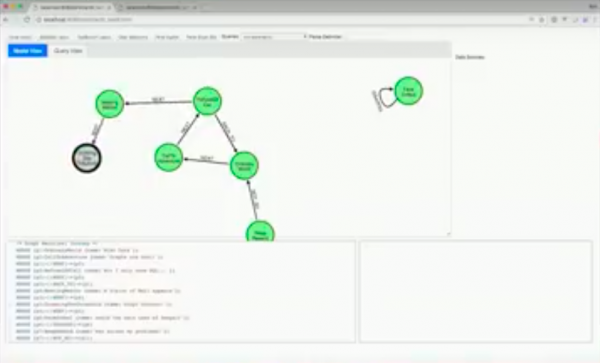
Task: Activate the first browser tab
Action: tap(71, 7)
